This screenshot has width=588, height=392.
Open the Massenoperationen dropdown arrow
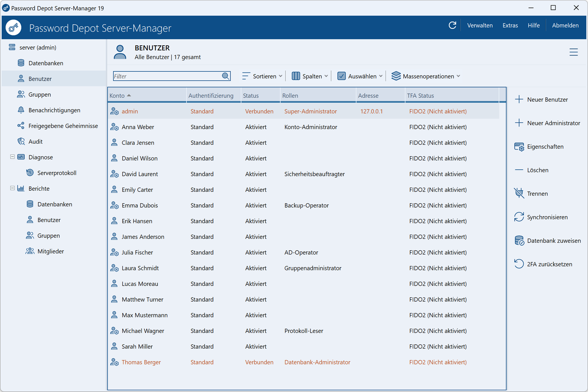pos(458,76)
